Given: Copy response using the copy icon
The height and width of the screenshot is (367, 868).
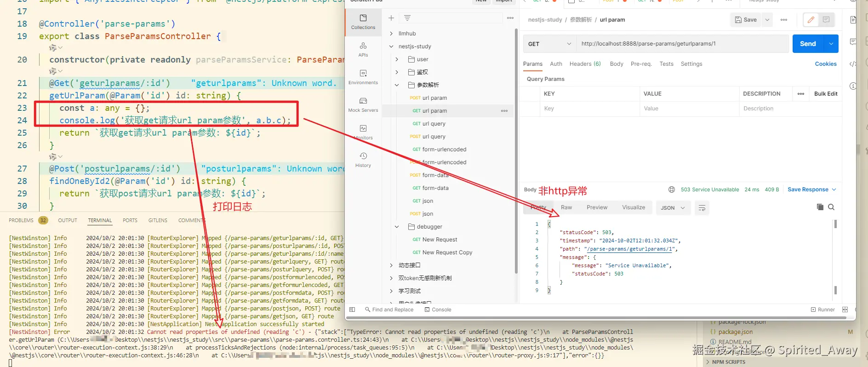Looking at the screenshot, I should [820, 207].
